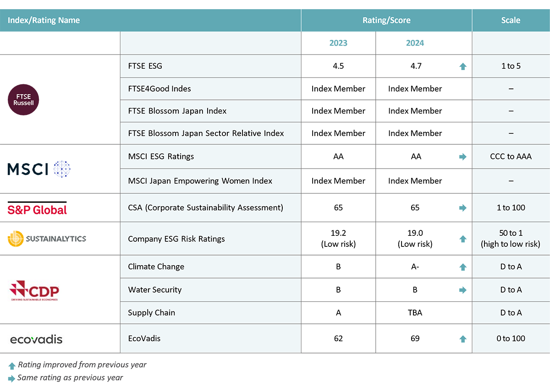Select the 50 to 1 scale cell
The image size is (550, 392).
[510, 238]
